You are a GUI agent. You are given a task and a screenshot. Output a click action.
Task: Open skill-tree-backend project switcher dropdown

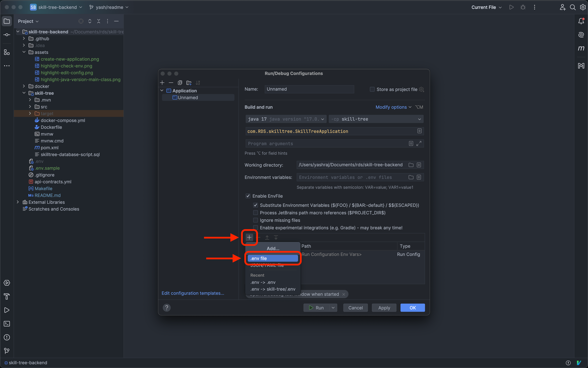(56, 7)
